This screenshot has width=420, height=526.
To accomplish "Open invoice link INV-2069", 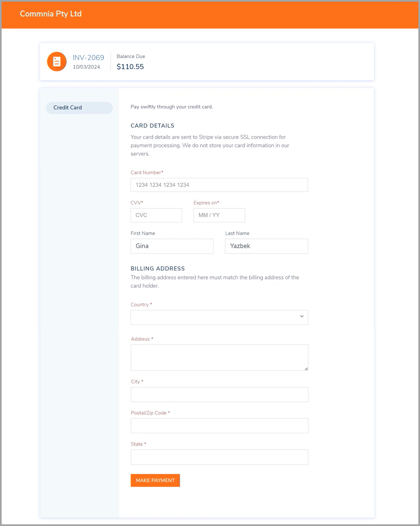I will pyautogui.click(x=88, y=57).
